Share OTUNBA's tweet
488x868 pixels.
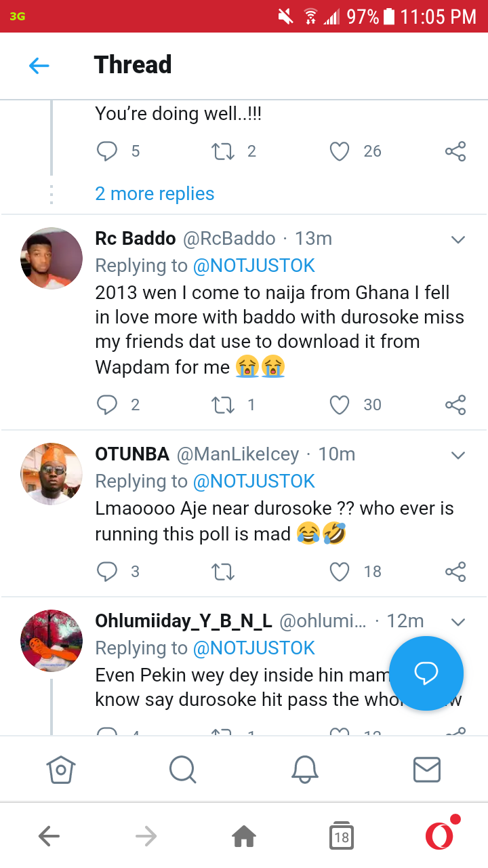click(455, 572)
